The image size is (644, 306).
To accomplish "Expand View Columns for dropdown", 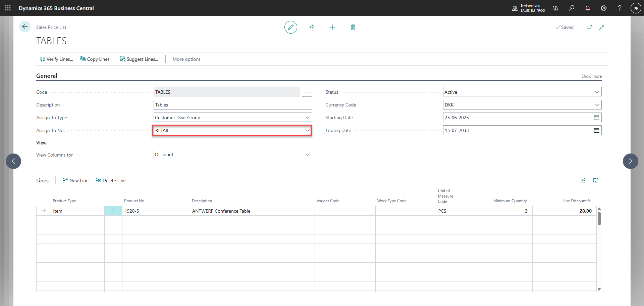I will [307, 155].
